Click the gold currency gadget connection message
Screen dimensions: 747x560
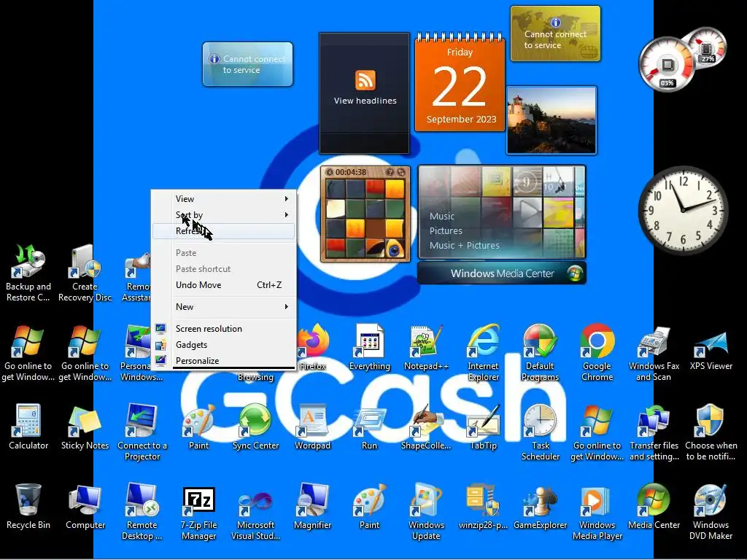(x=555, y=34)
